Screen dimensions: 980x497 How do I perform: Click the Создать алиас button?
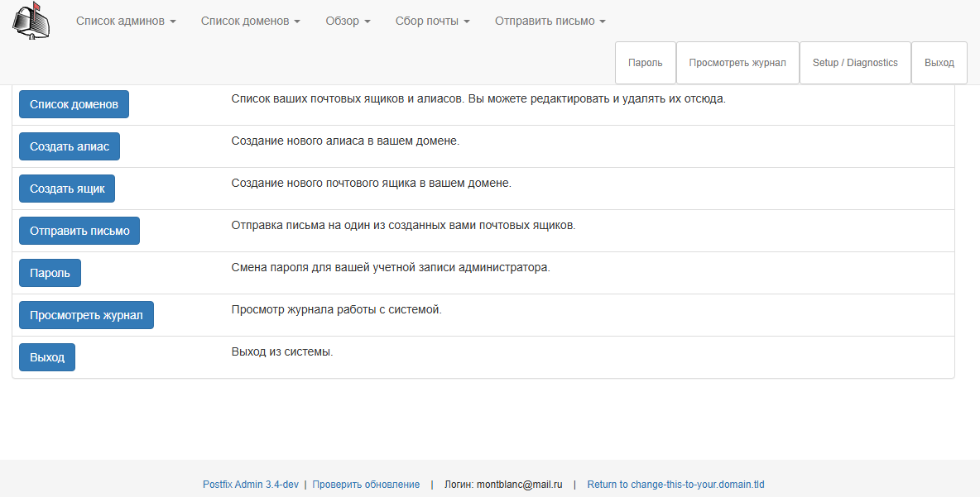[70, 146]
